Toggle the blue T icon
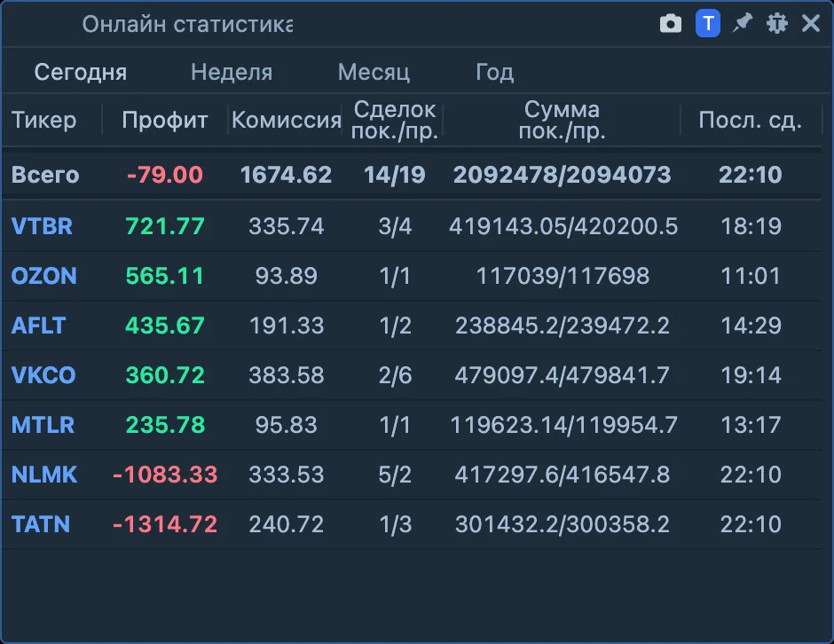 coord(707,23)
